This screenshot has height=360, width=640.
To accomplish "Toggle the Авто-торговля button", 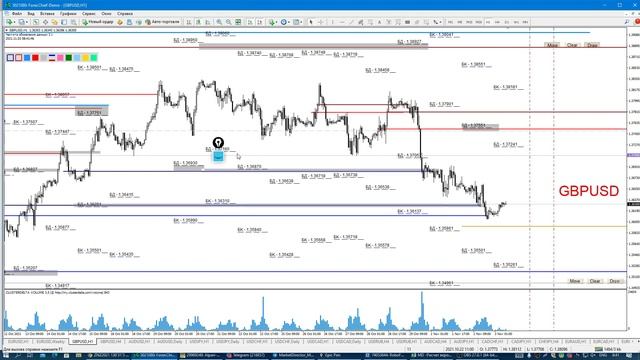I will coord(162,22).
